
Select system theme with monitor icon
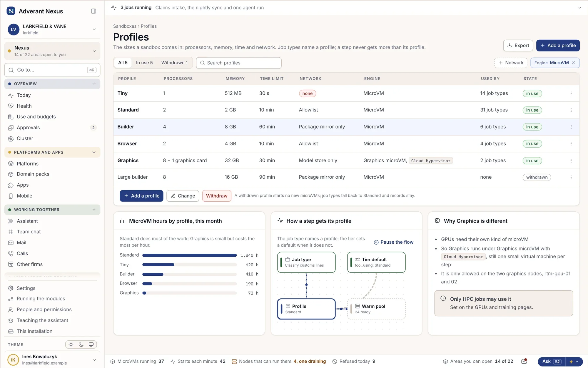click(91, 344)
